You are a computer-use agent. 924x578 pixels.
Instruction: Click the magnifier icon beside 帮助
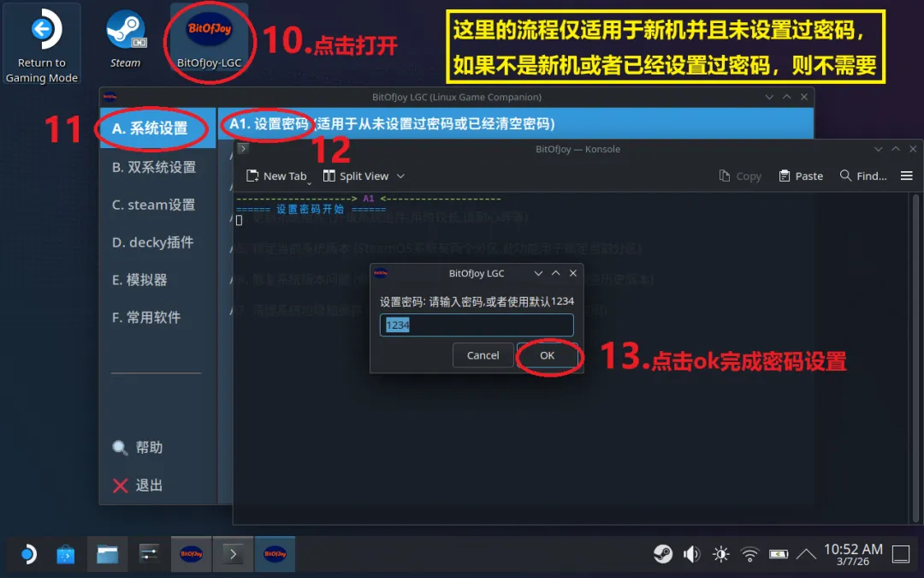click(120, 448)
